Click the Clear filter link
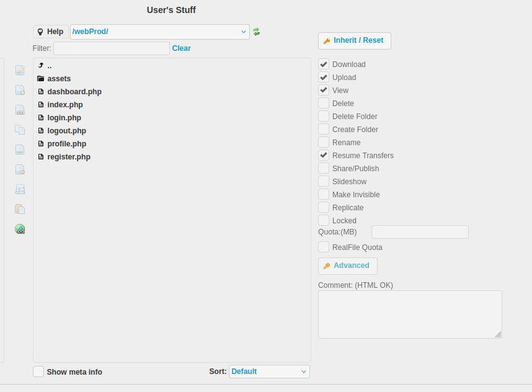This screenshot has height=392, width=532. coord(181,48)
